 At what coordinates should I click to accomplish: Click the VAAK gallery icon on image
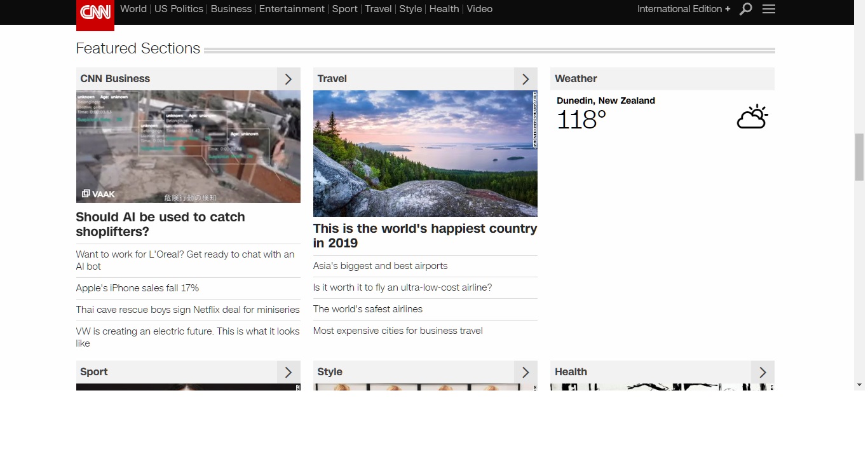(x=86, y=193)
